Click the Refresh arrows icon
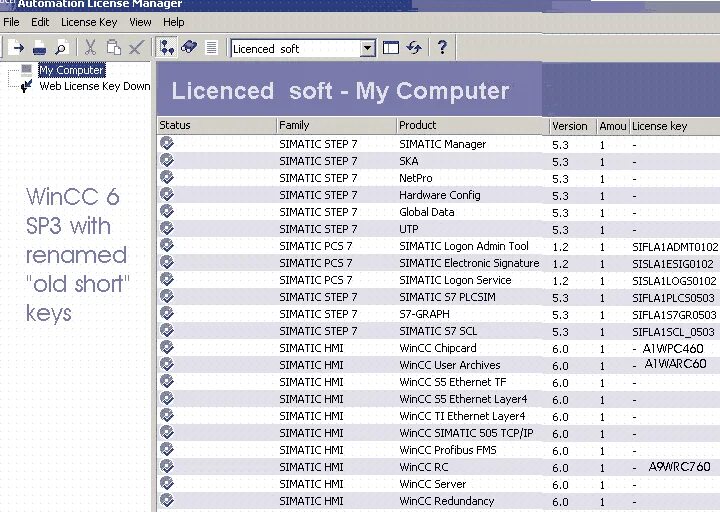Image resolution: width=720 pixels, height=512 pixels. (x=414, y=48)
